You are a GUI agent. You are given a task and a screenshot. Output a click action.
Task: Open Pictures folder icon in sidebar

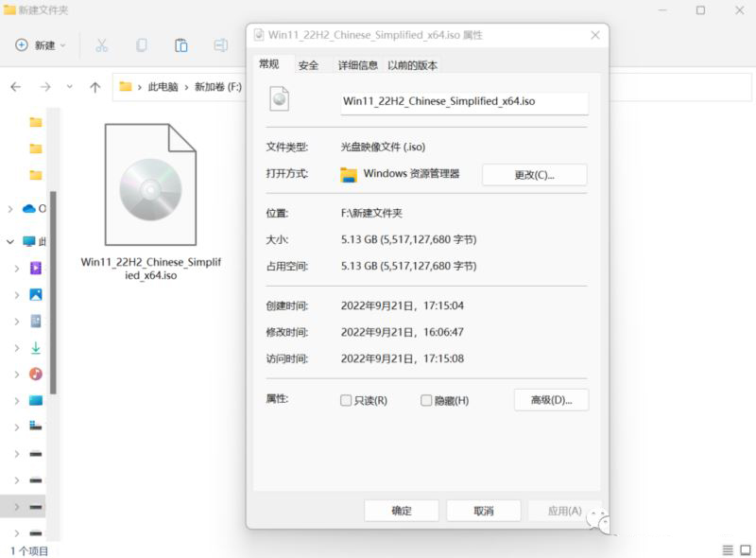coord(36,294)
